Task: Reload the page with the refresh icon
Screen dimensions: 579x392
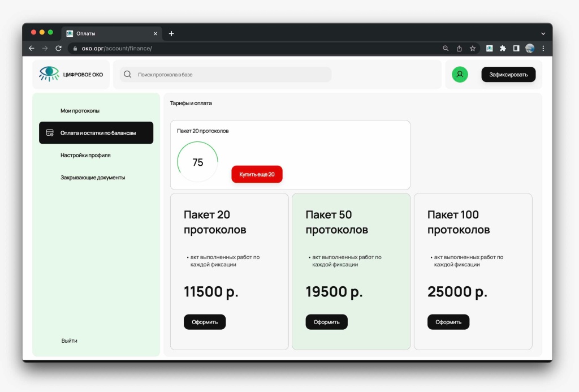Action: point(58,49)
